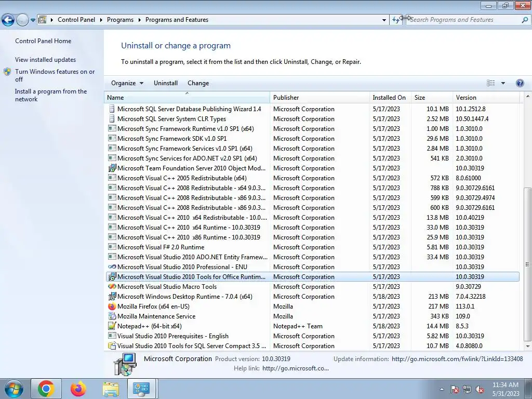The height and width of the screenshot is (399, 532).
Task: Select the Mozilla Firefox list icon
Action: 112,307
